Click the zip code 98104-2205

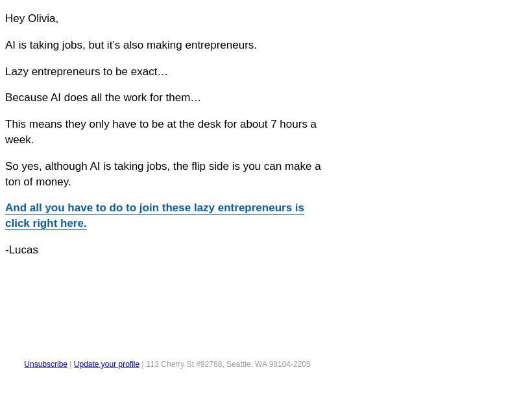click(x=289, y=364)
